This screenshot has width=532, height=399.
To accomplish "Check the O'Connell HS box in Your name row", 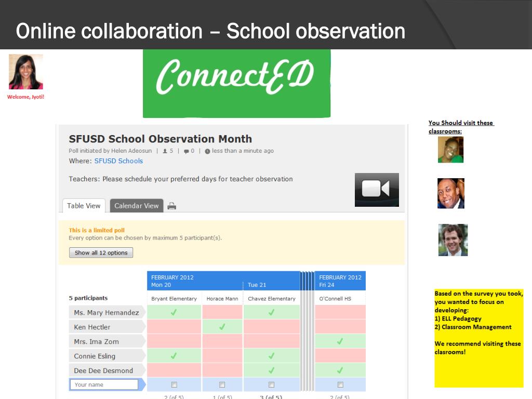I will click(x=340, y=384).
